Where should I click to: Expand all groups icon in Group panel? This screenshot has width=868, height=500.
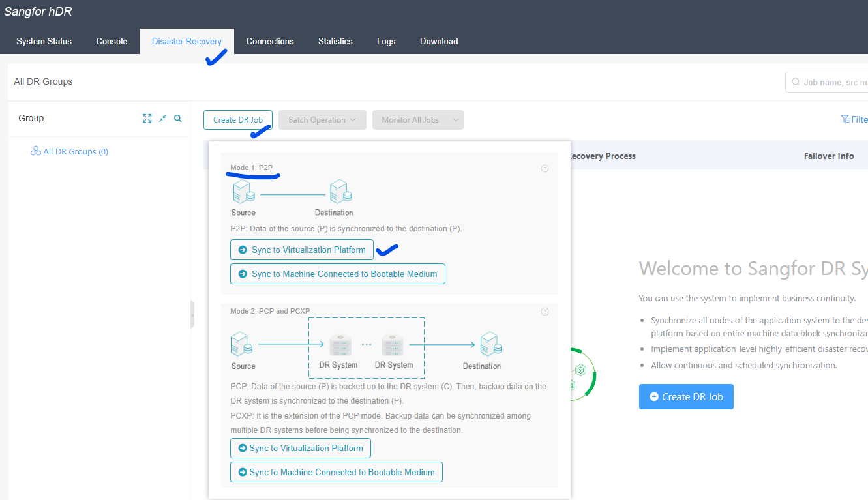[147, 119]
